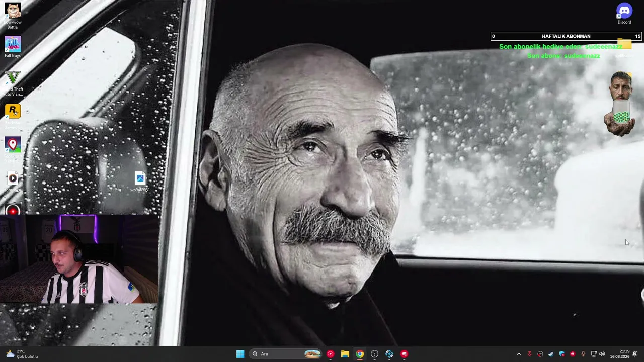Select the media file with play icon
Image resolution: width=644 pixels, height=362 pixels.
(13, 182)
